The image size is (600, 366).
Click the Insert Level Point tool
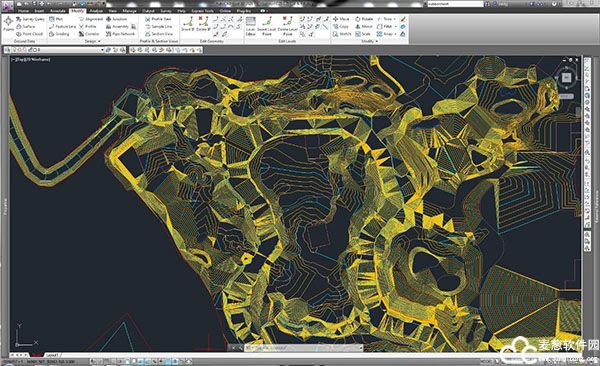pos(267,26)
